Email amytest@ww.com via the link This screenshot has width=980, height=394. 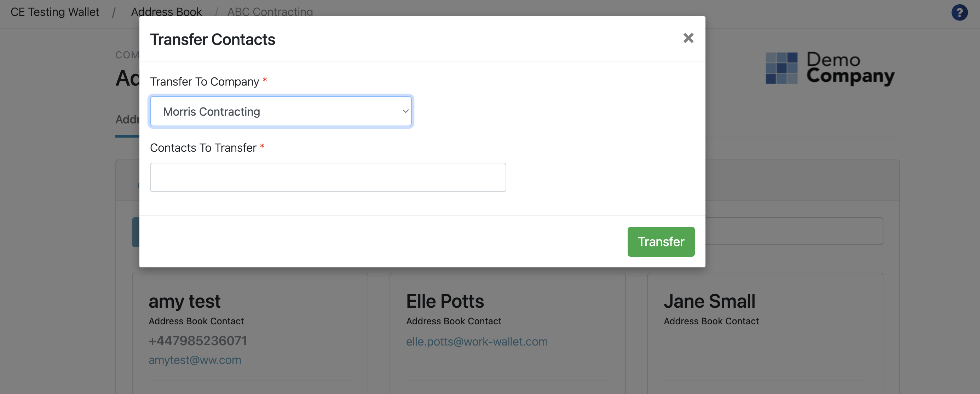click(x=195, y=360)
